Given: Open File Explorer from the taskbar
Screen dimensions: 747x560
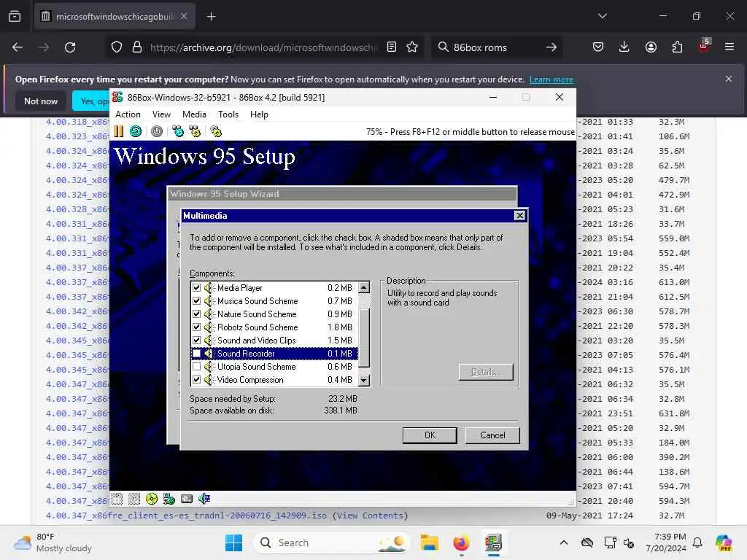Looking at the screenshot, I should (429, 542).
